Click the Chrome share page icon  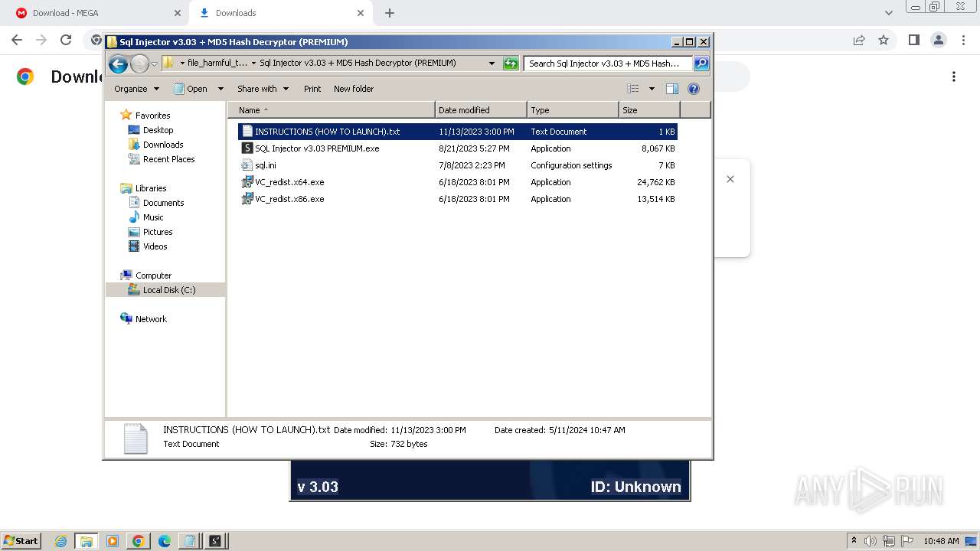tap(859, 40)
